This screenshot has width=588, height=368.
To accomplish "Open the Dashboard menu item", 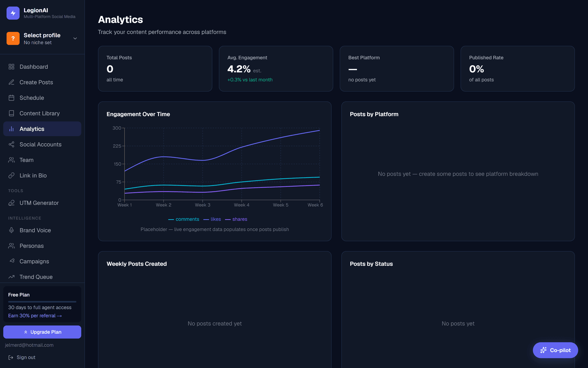I will pyautogui.click(x=42, y=67).
